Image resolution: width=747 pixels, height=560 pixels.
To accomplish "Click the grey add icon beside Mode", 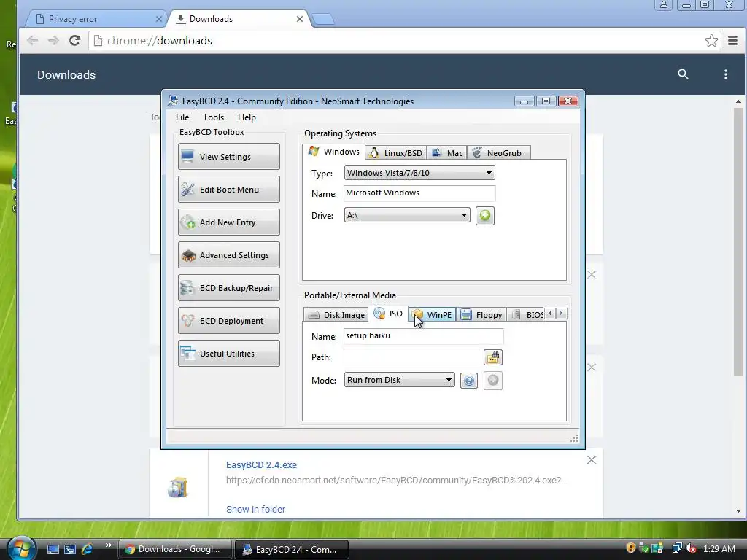I will [493, 380].
